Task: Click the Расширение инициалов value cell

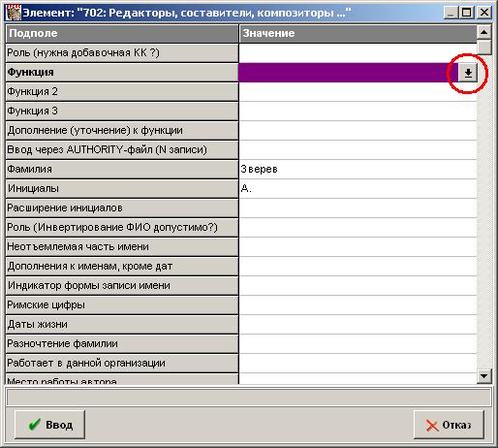Action: coord(358,208)
